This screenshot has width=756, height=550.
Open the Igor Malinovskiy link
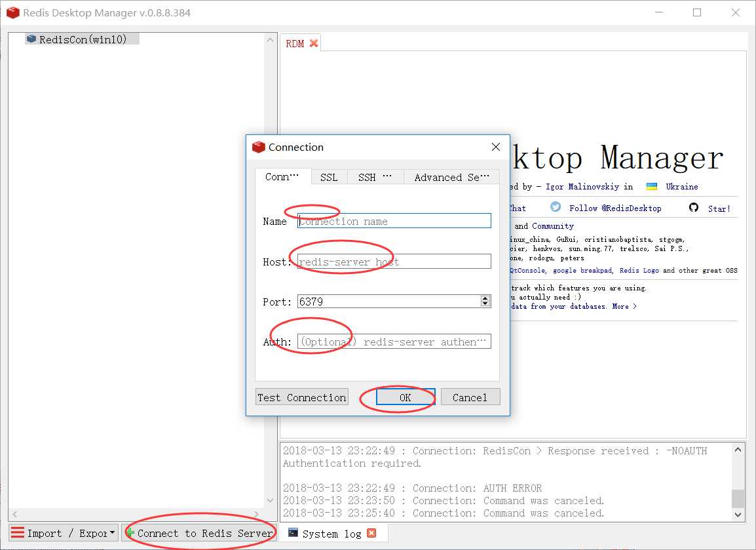[582, 187]
